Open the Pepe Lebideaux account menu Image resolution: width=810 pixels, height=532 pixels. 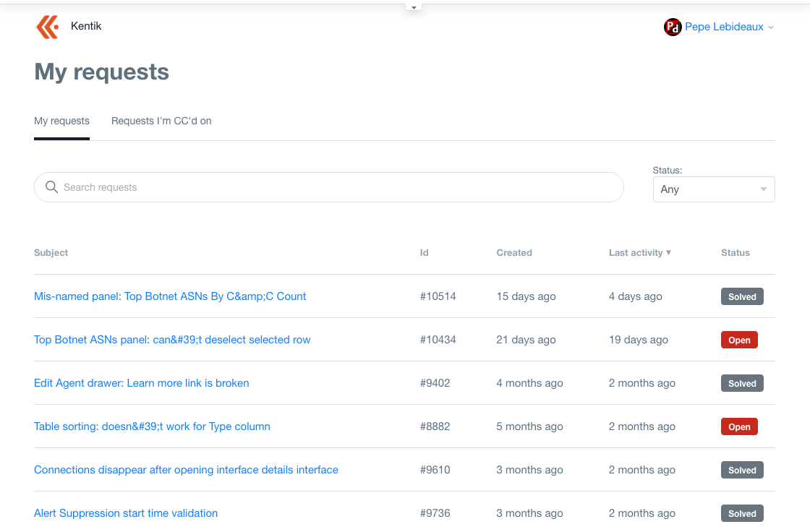(725, 27)
